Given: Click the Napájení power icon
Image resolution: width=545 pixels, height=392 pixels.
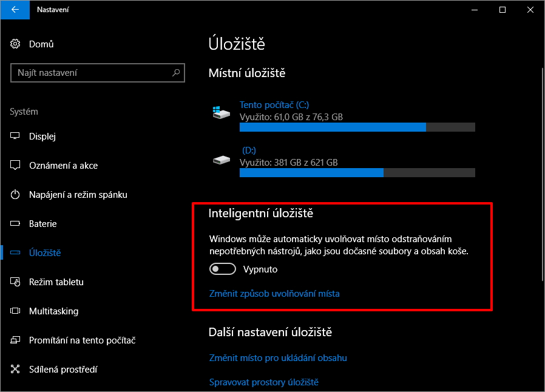Looking at the screenshot, I should click(x=16, y=195).
